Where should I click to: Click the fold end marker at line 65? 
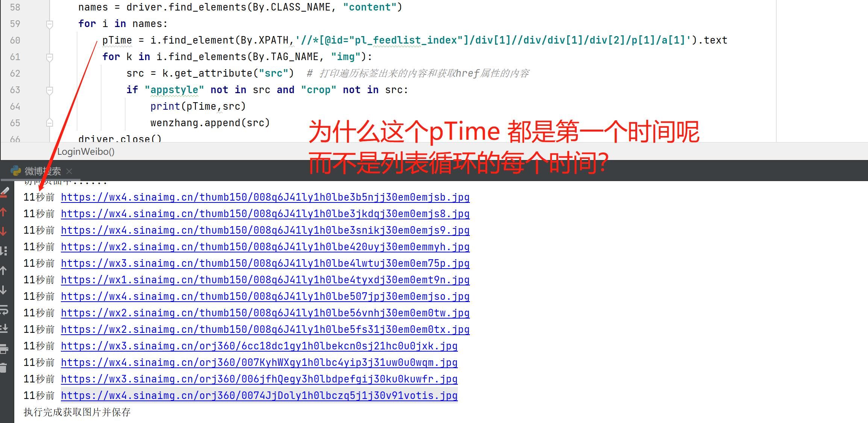click(x=49, y=123)
